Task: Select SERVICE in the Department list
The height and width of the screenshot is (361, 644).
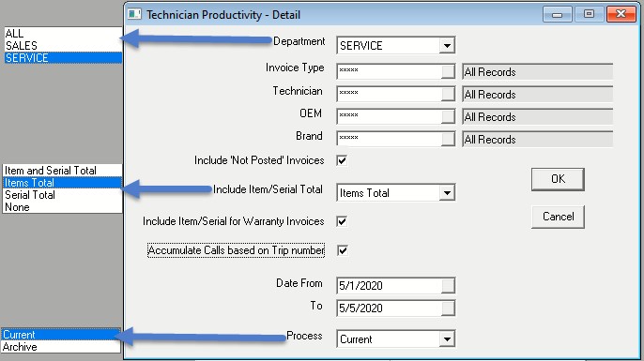Action: (x=63, y=58)
